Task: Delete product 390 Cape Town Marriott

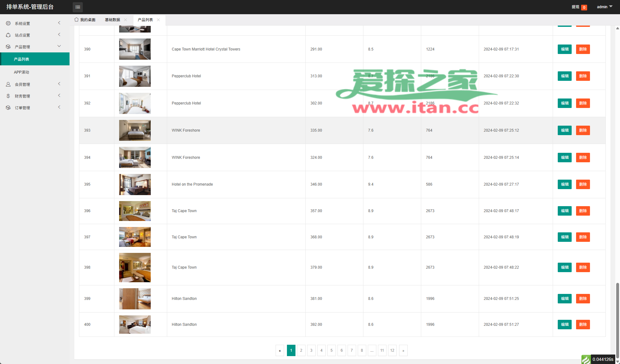Action: click(x=583, y=49)
